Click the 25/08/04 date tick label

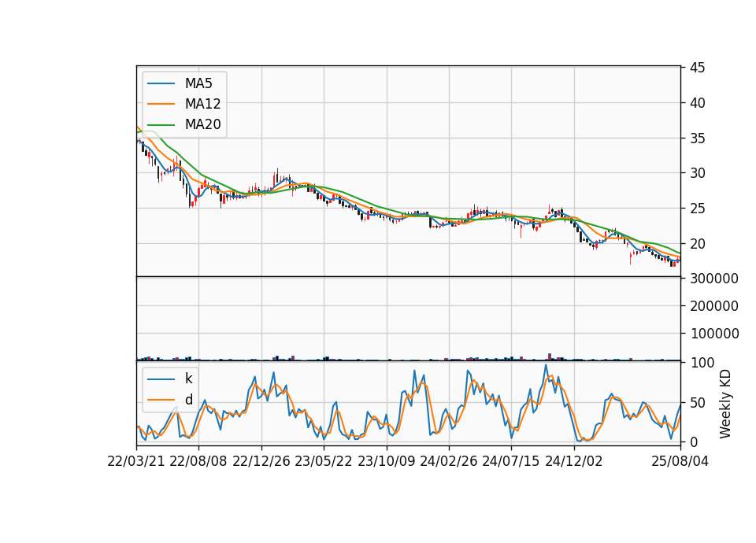[x=680, y=461]
